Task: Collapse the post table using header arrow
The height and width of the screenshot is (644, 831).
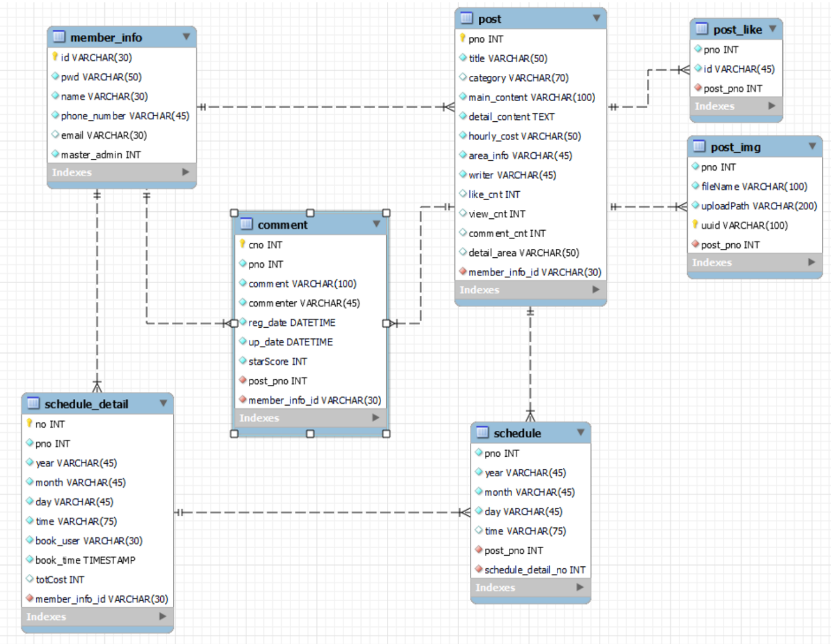Action: pyautogui.click(x=596, y=18)
